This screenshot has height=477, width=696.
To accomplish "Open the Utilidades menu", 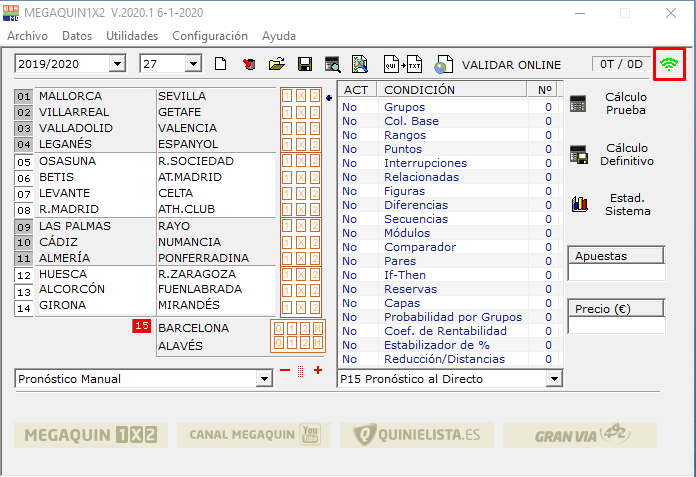I will (132, 36).
